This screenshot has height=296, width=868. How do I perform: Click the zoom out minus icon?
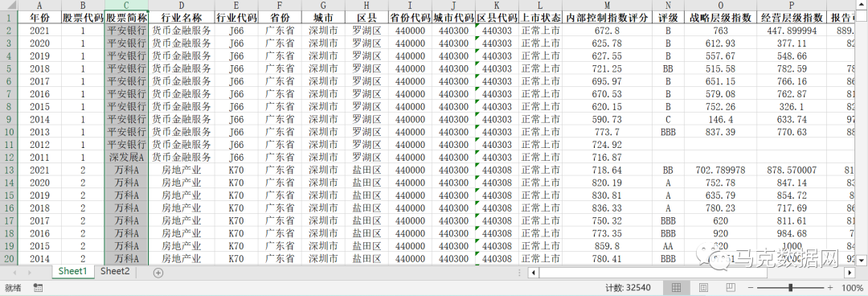click(x=750, y=288)
